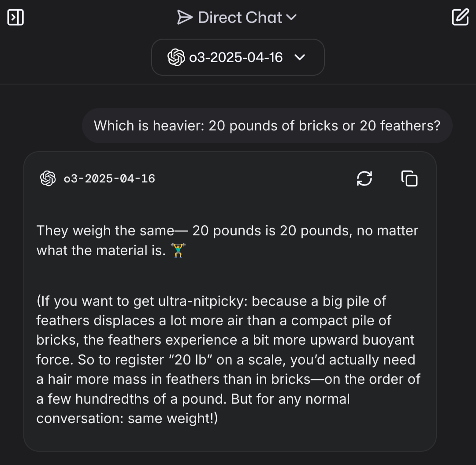
Task: Click OpenAI logo in model selector
Action: click(x=176, y=57)
